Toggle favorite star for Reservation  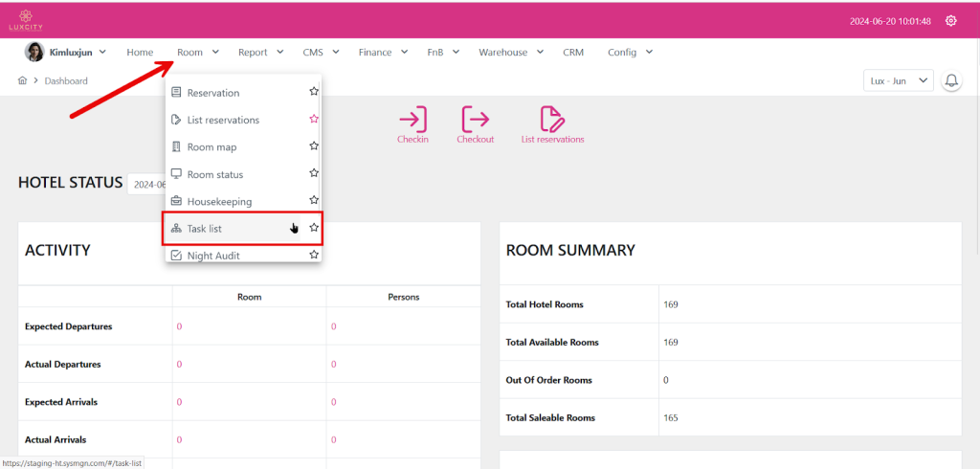click(x=313, y=92)
